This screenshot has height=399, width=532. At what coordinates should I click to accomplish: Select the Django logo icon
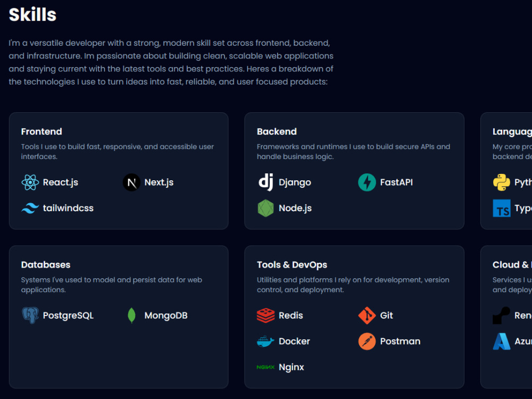point(265,182)
